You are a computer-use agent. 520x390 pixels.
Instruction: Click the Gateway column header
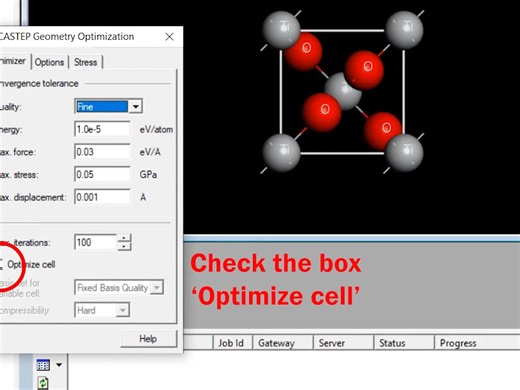(x=283, y=343)
